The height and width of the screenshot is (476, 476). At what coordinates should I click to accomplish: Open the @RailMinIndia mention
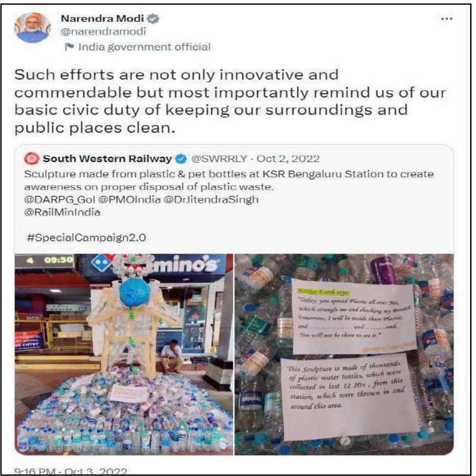point(62,212)
